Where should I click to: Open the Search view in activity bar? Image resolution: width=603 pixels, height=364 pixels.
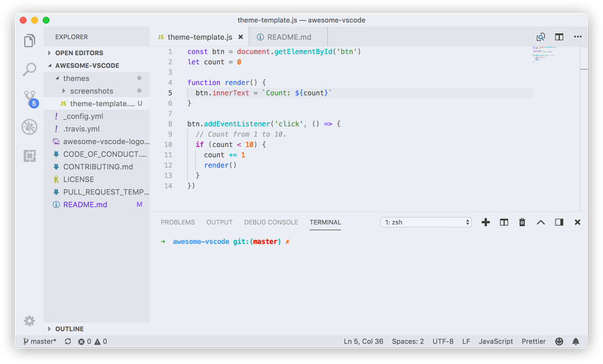29,69
